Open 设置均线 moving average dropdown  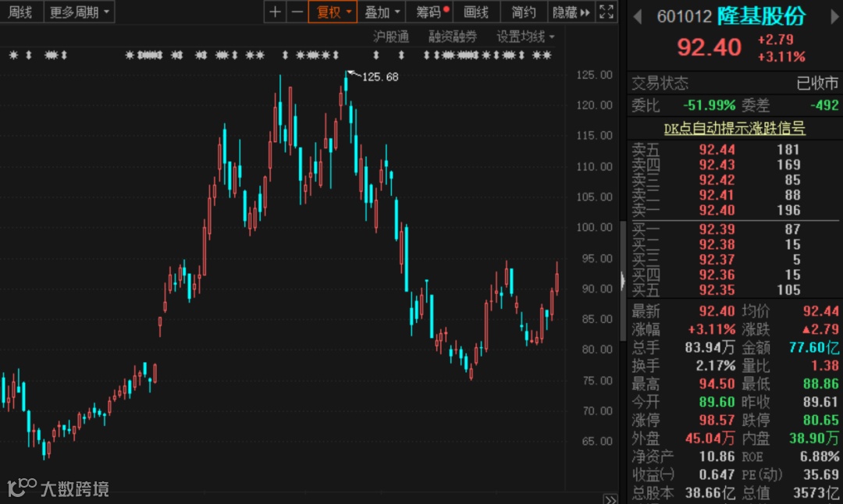point(525,37)
